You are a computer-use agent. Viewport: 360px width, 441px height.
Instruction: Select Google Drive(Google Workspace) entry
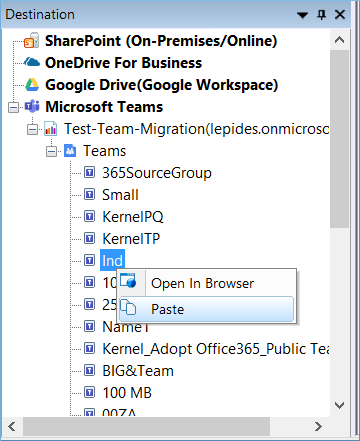tap(162, 85)
